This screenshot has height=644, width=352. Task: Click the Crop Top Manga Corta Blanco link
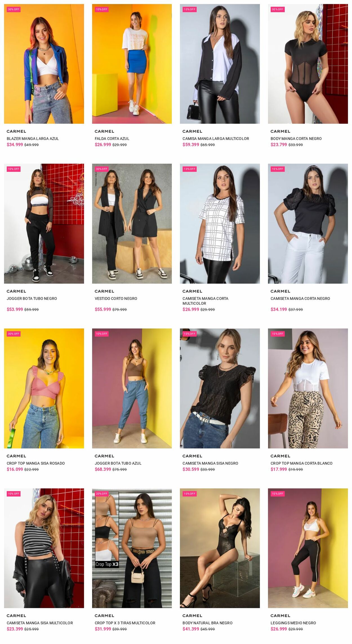pyautogui.click(x=301, y=463)
